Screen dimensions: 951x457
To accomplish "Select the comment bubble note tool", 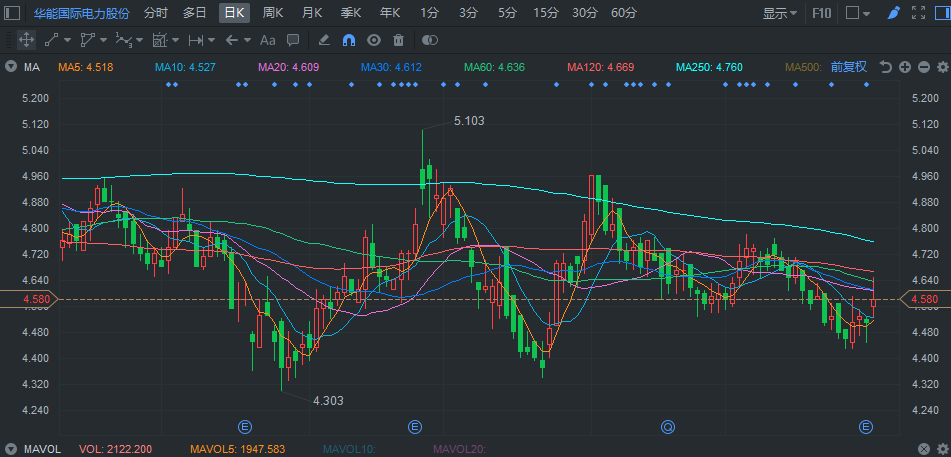I will tap(293, 40).
